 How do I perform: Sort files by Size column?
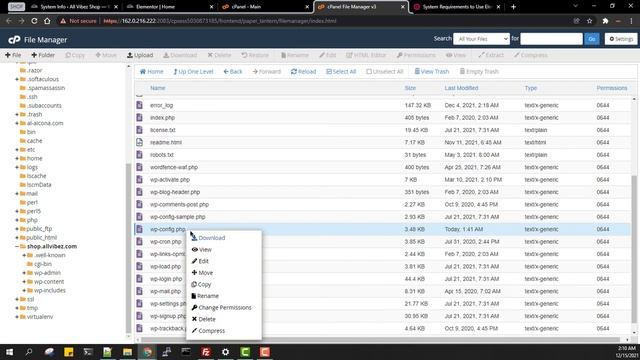(x=410, y=88)
